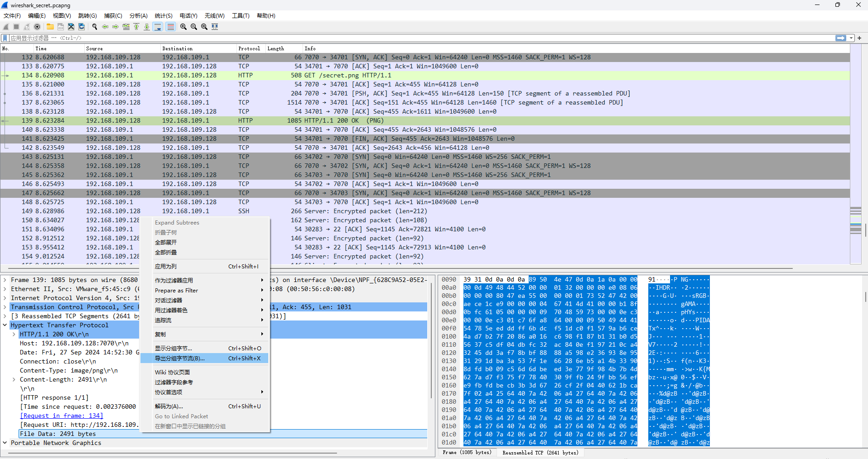Collapse the Hypertext Transfer Protocol section
This screenshot has height=459, width=868.
(x=5, y=325)
